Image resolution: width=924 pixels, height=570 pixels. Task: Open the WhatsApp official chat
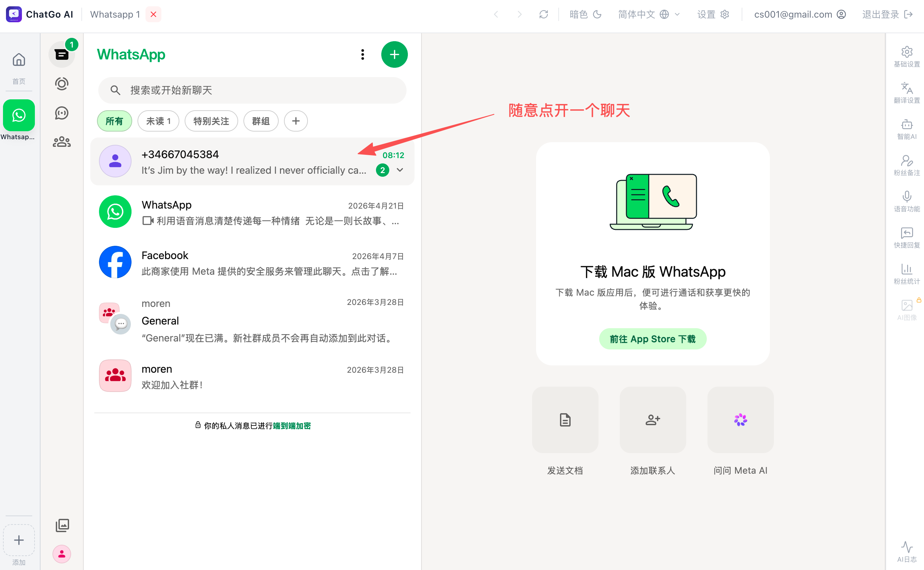(252, 212)
